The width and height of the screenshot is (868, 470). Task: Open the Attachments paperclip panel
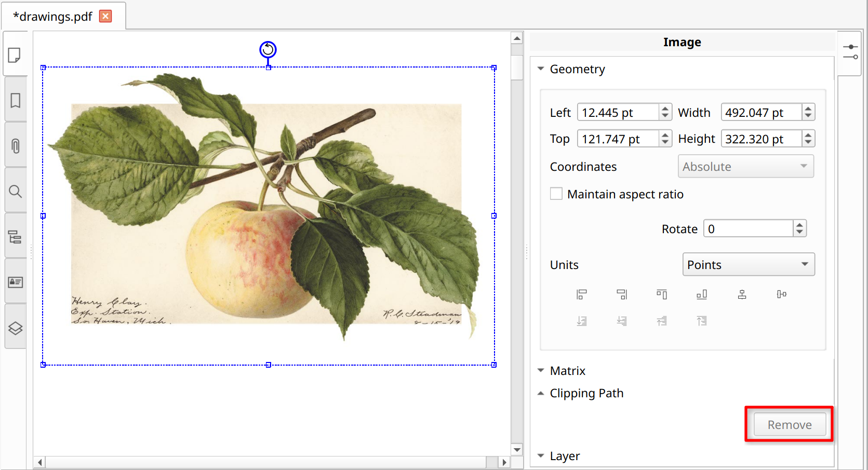pos(15,146)
